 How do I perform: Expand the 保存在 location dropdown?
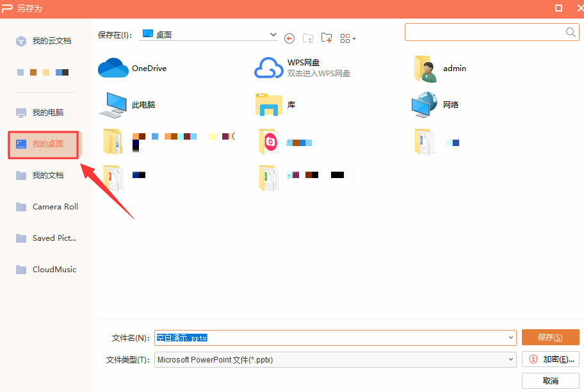click(273, 35)
